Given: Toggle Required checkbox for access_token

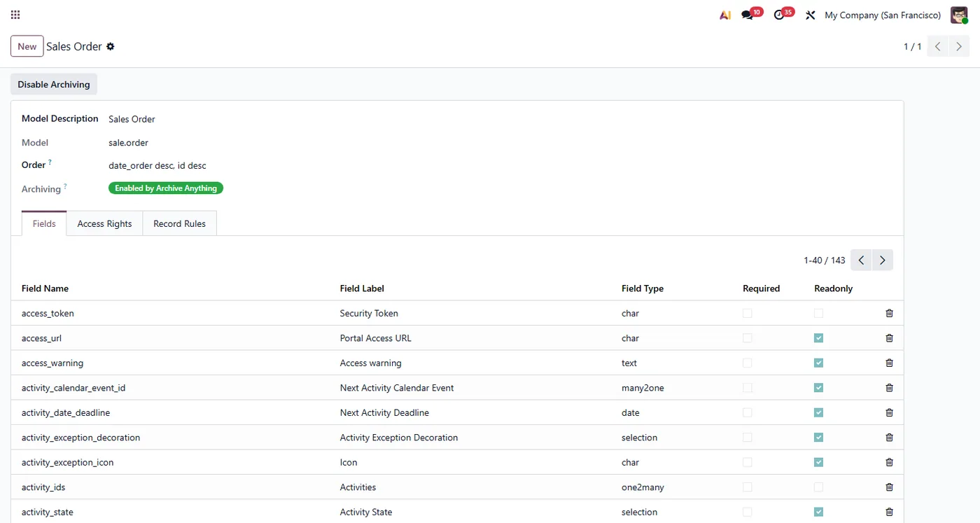Looking at the screenshot, I should click(x=747, y=314).
